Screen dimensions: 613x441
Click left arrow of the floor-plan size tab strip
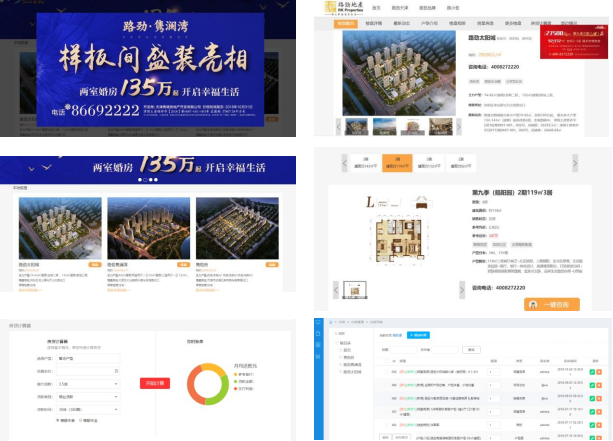(x=344, y=163)
